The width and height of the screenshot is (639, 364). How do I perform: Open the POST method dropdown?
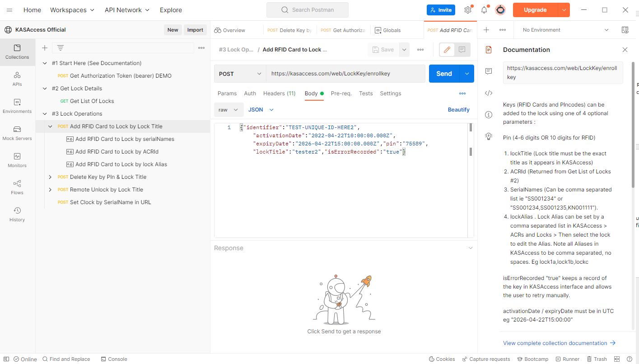pyautogui.click(x=239, y=74)
